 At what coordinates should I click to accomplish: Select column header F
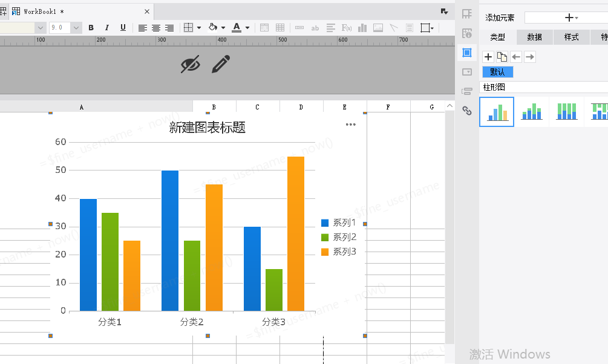coord(388,107)
